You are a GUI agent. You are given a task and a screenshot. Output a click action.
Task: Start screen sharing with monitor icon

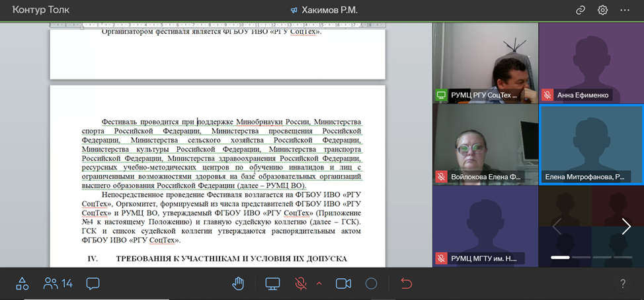point(272,283)
